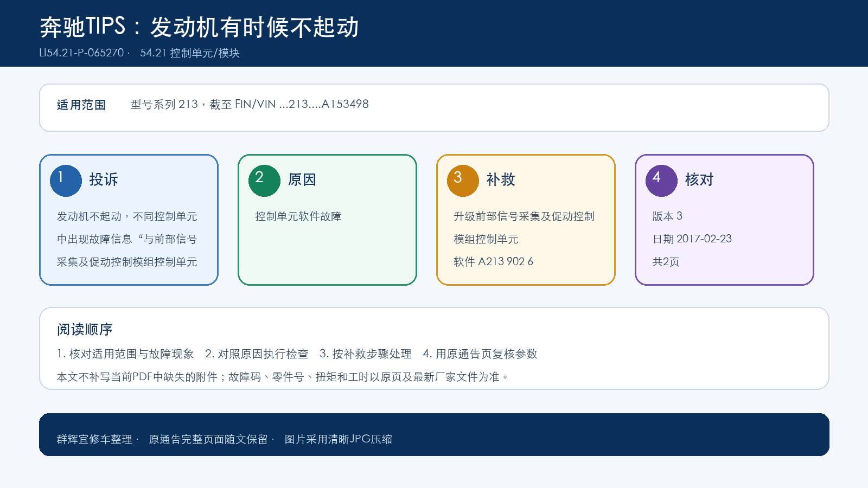Click footer text 图片采用清晰JPG压缩
This screenshot has width=868, height=488.
(x=339, y=439)
